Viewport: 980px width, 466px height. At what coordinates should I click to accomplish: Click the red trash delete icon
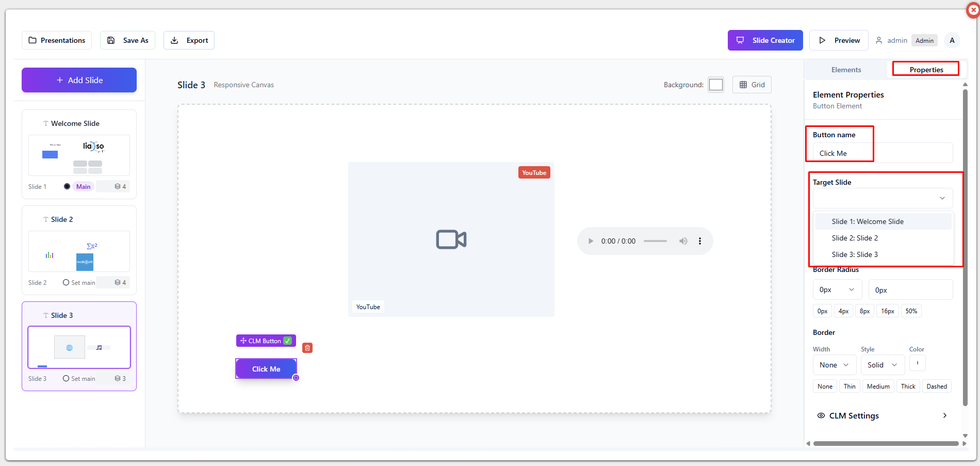pyautogui.click(x=307, y=348)
